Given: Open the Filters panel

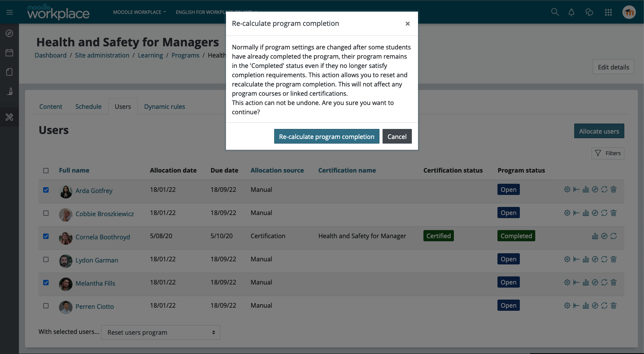Looking at the screenshot, I should coord(608,153).
